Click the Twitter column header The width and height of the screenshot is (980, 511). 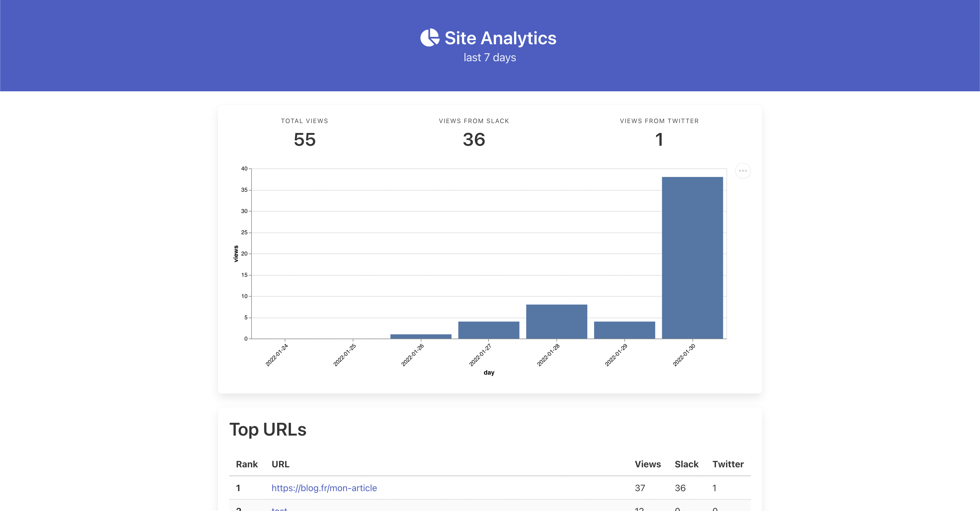coord(728,464)
